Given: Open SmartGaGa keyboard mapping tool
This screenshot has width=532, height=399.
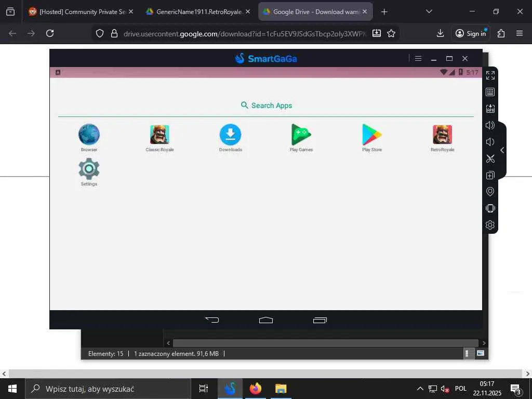Looking at the screenshot, I should coord(490,92).
